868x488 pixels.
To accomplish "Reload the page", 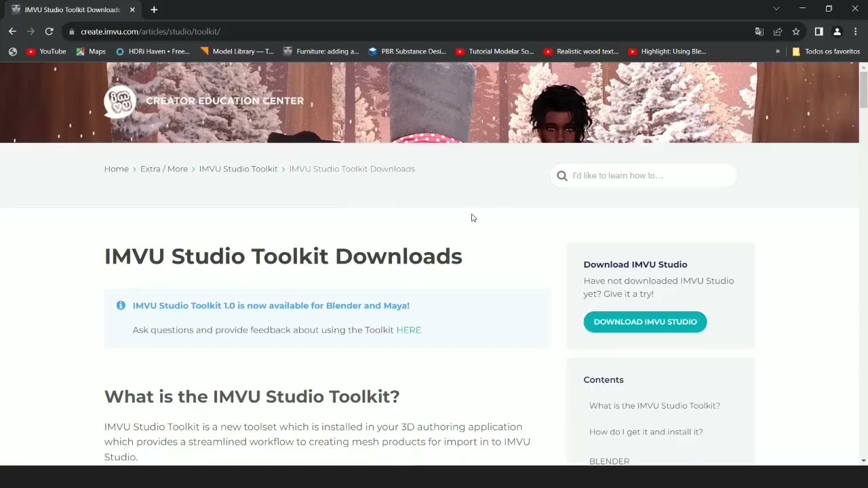I will tap(49, 31).
